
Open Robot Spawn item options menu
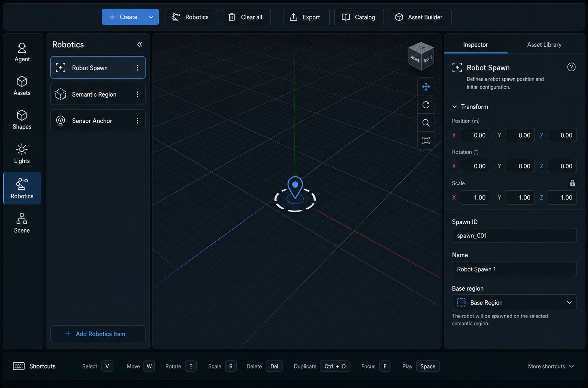(x=137, y=68)
